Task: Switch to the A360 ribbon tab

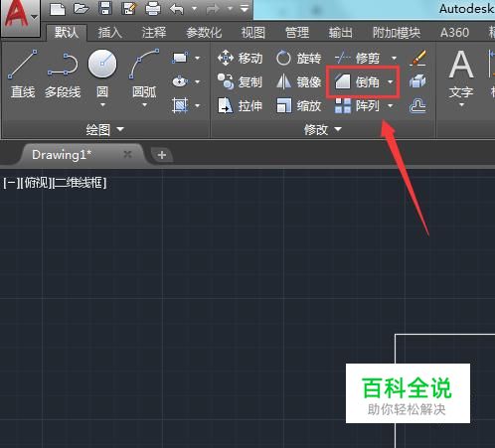Action: [x=454, y=33]
